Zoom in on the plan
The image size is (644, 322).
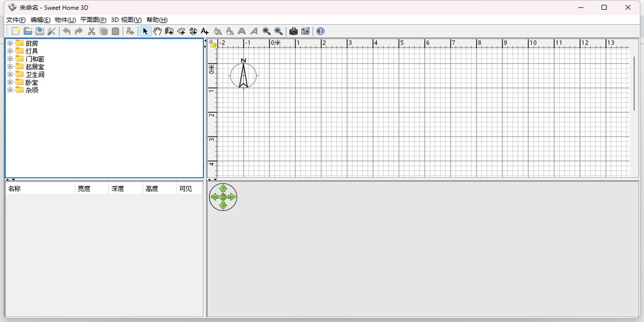click(267, 31)
